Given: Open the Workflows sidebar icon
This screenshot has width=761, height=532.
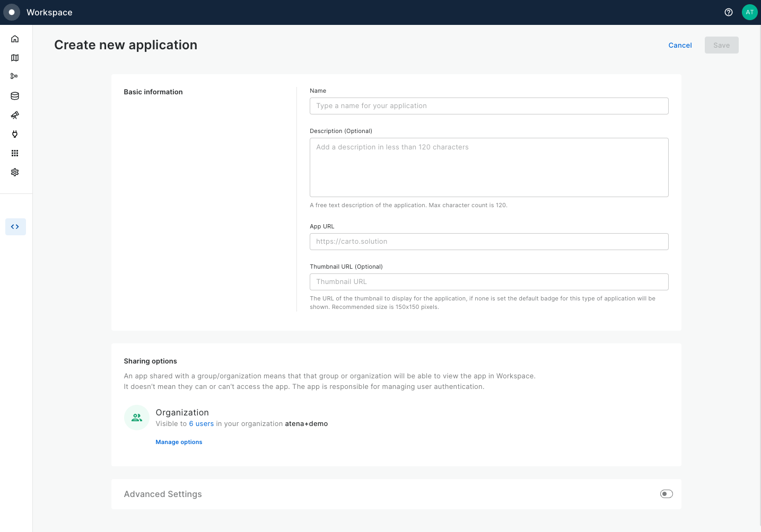Looking at the screenshot, I should 15,76.
